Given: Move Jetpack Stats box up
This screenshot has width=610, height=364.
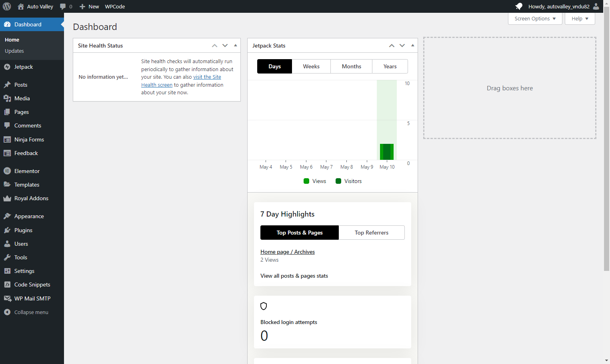Looking at the screenshot, I should [392, 46].
